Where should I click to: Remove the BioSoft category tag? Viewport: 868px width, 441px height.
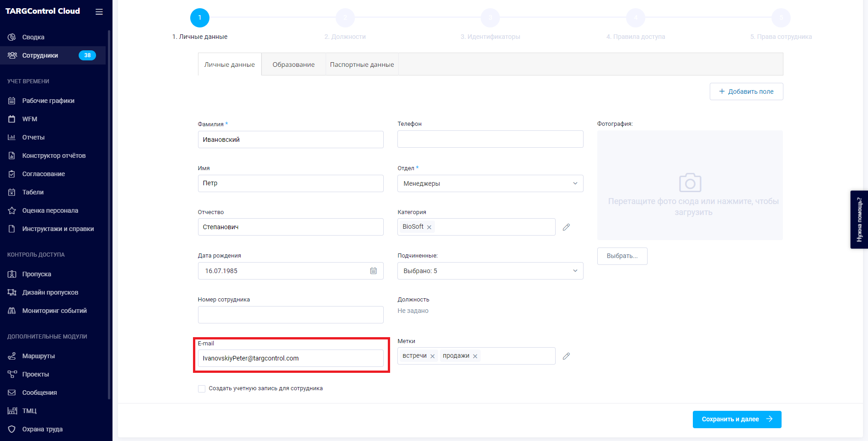coord(429,227)
